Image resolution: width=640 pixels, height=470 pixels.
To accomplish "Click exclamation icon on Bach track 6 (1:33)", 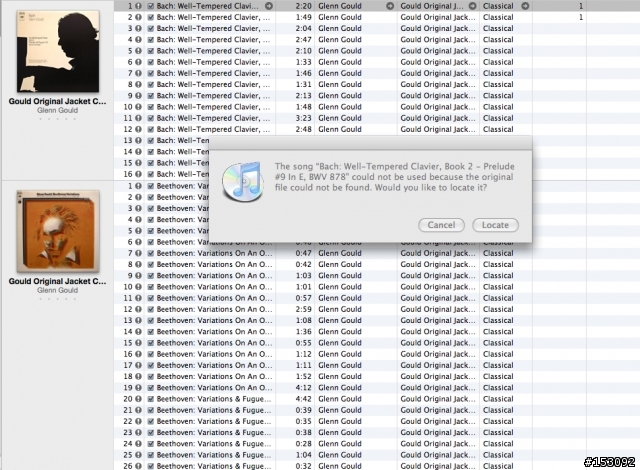I will [x=138, y=62].
